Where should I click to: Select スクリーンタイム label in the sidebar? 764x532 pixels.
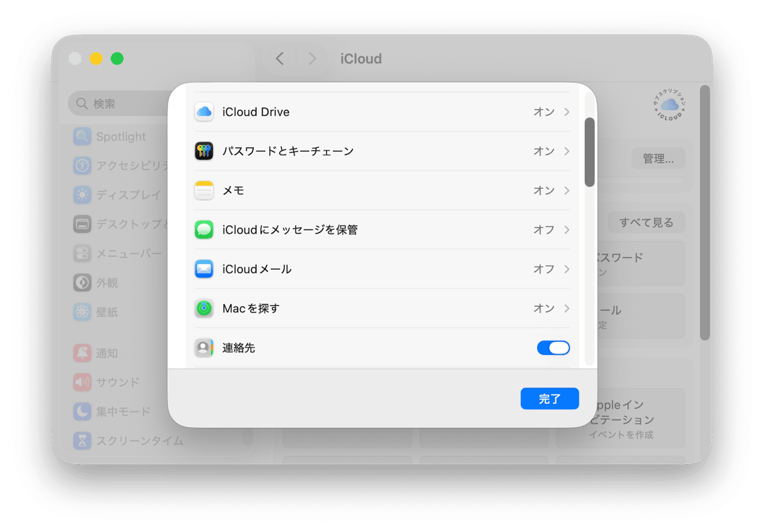pyautogui.click(x=139, y=440)
